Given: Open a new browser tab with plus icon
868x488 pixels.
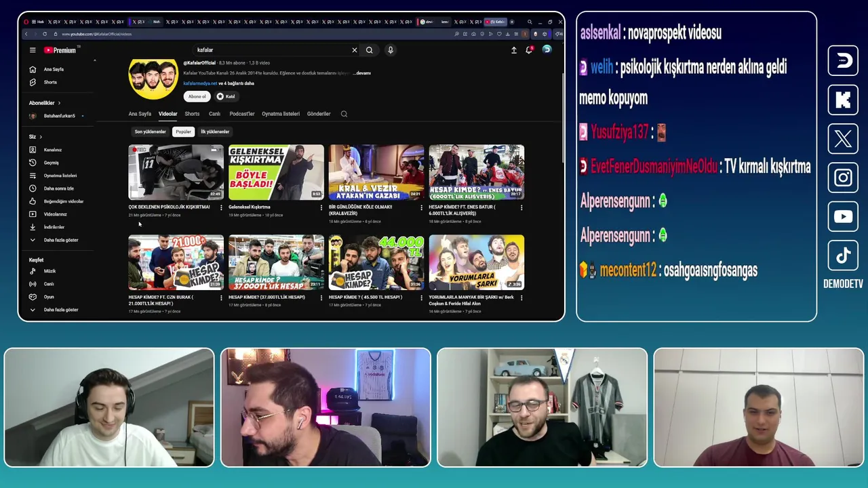Looking at the screenshot, I should pyautogui.click(x=512, y=22).
